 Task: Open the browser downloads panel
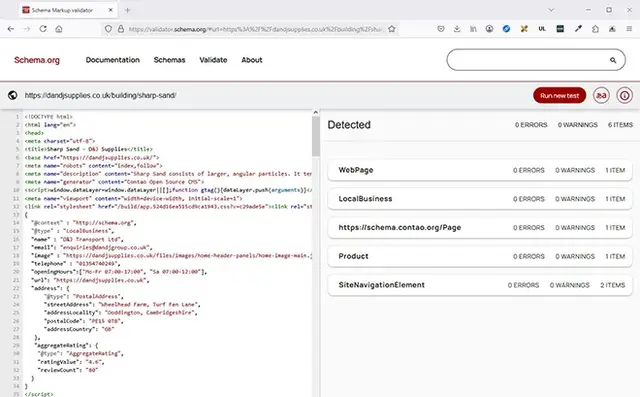click(457, 29)
